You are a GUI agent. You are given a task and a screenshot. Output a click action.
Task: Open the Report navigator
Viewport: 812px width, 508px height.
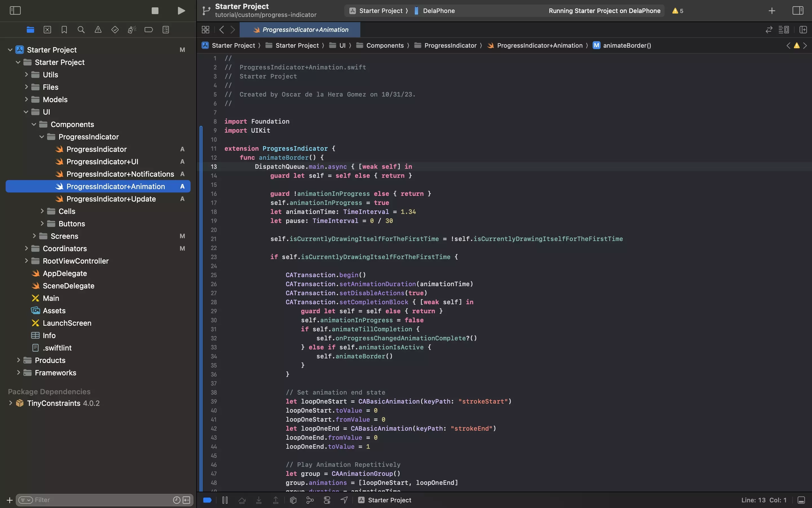pyautogui.click(x=166, y=30)
